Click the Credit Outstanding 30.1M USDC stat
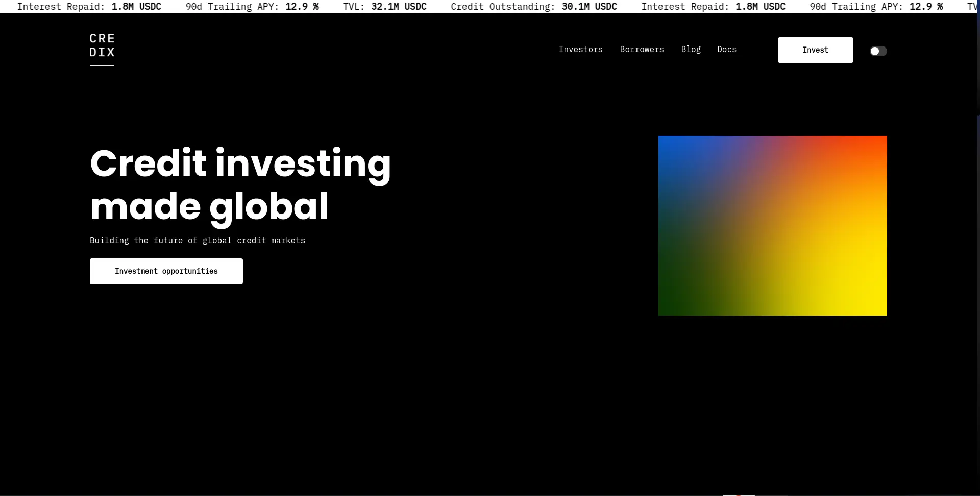Image resolution: width=980 pixels, height=496 pixels. (533, 7)
